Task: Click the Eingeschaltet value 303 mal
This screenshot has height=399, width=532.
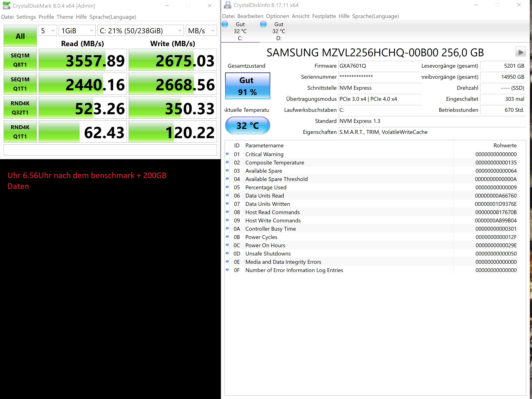Action: pos(503,99)
